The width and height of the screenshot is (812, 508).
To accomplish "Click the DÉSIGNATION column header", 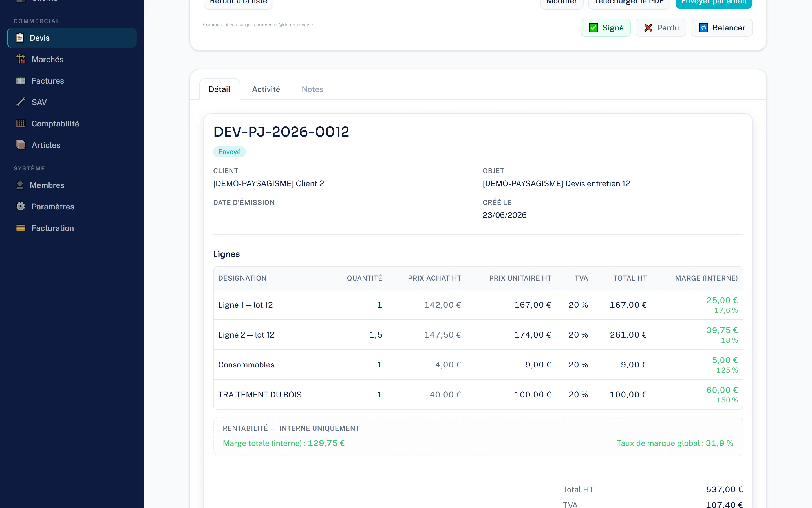I will coord(242,278).
